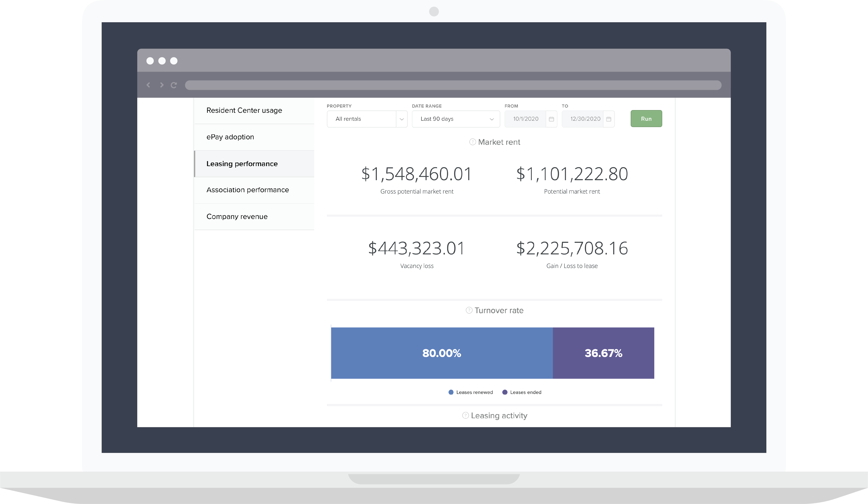Open Resident Center usage report
Viewport: 868px width, 504px height.
254,111
